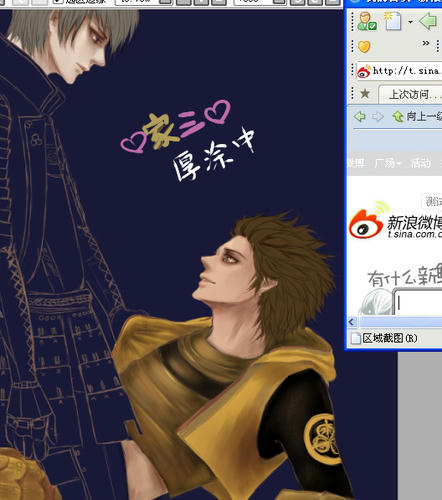
Task: Click the small green back arrow
Action: [360, 116]
